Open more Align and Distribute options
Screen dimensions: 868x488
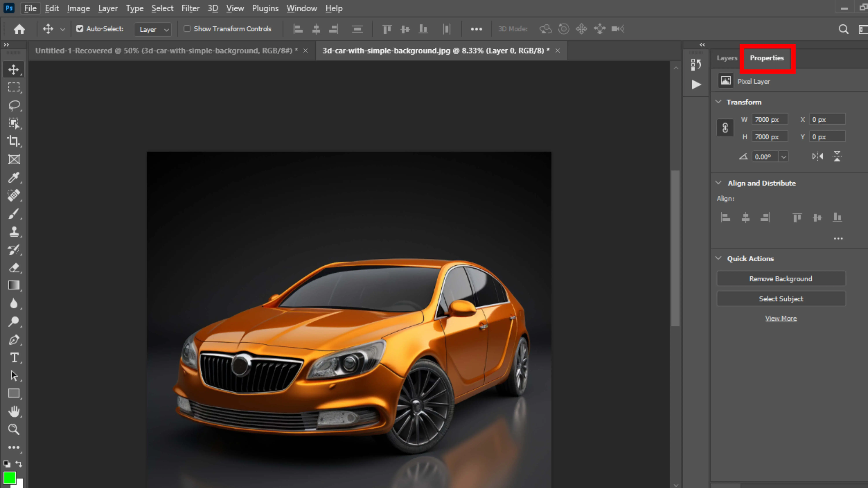click(x=838, y=238)
